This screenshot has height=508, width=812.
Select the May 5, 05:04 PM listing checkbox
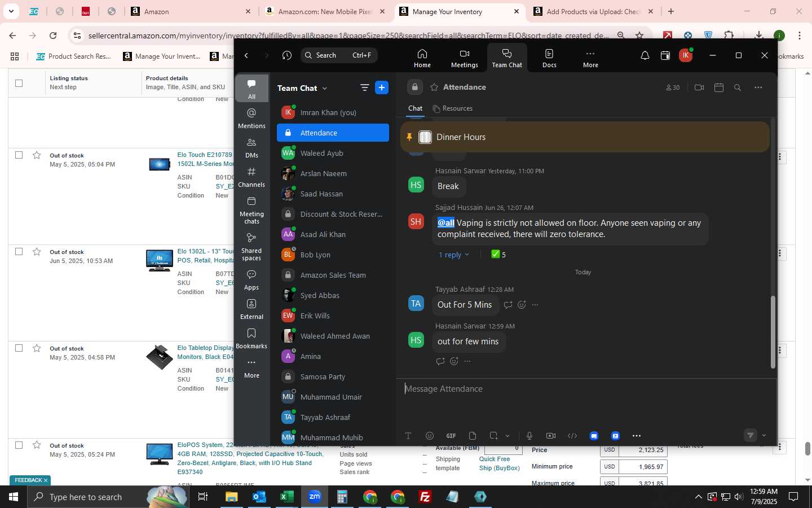[19, 155]
